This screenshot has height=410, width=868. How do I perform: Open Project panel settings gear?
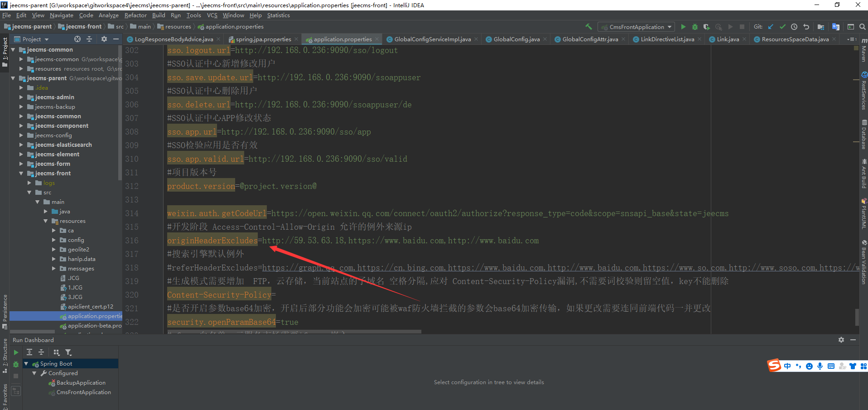[104, 39]
